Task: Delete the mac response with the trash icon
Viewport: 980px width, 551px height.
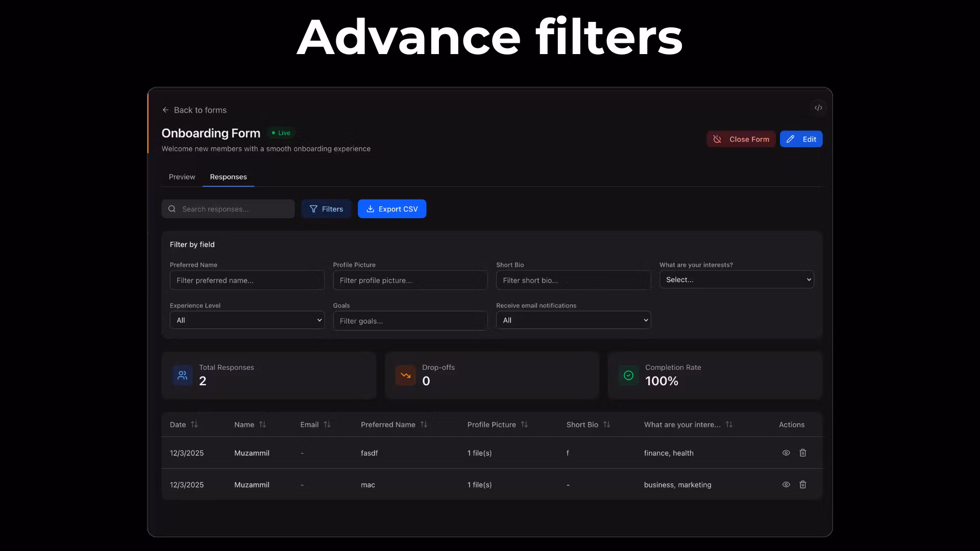Action: tap(802, 484)
